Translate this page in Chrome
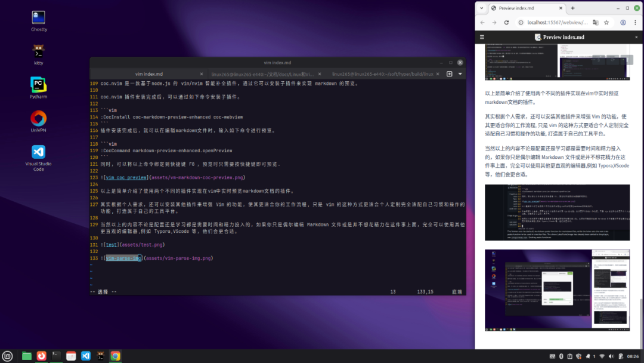Screen dimensions: 644x363 coord(596,23)
